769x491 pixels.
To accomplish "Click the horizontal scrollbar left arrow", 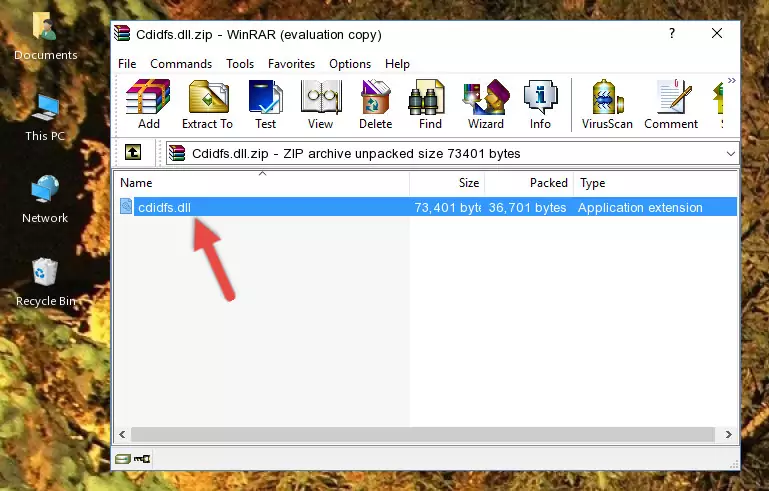I will (122, 435).
